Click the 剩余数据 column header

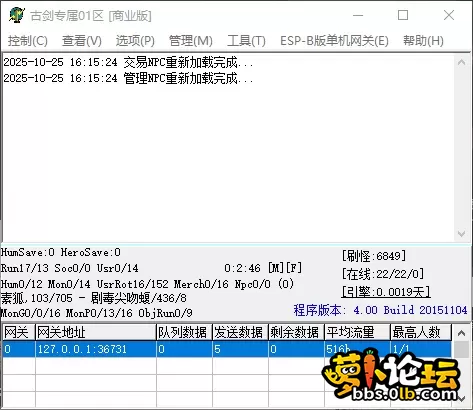pos(296,332)
